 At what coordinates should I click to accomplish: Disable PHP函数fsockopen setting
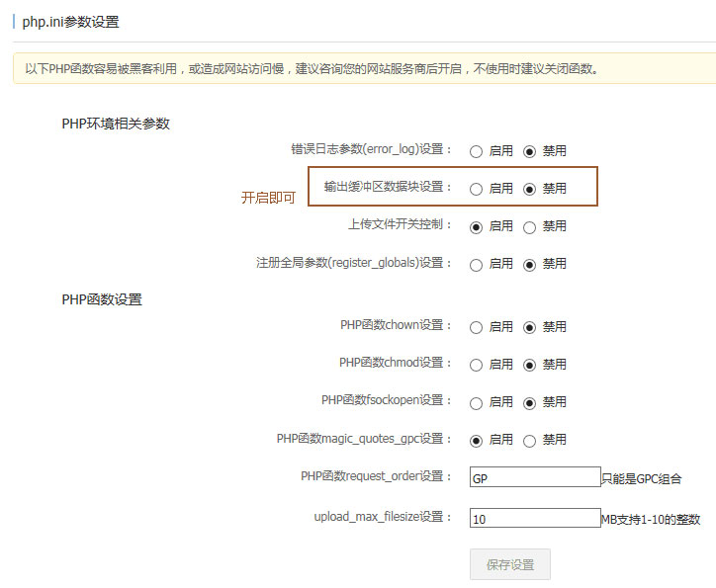[x=529, y=402]
